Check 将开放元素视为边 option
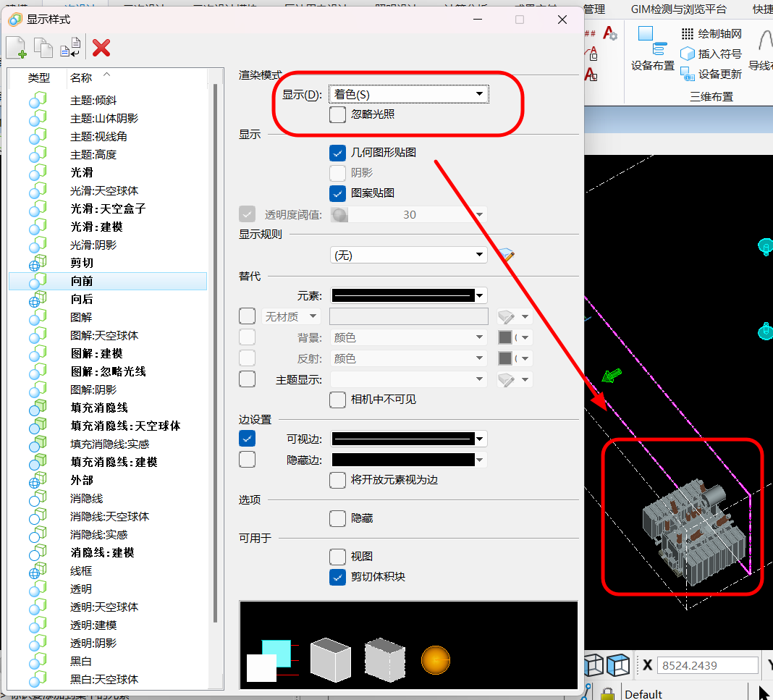 tap(337, 480)
